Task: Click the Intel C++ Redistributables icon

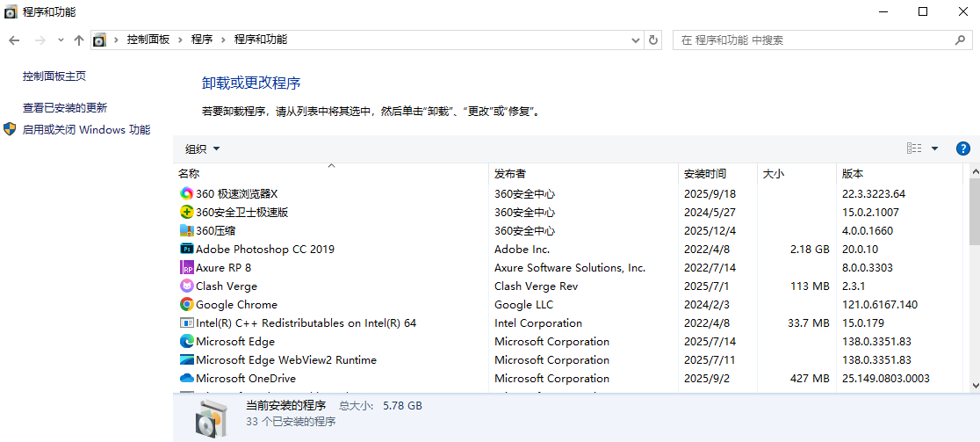Action: 186,323
